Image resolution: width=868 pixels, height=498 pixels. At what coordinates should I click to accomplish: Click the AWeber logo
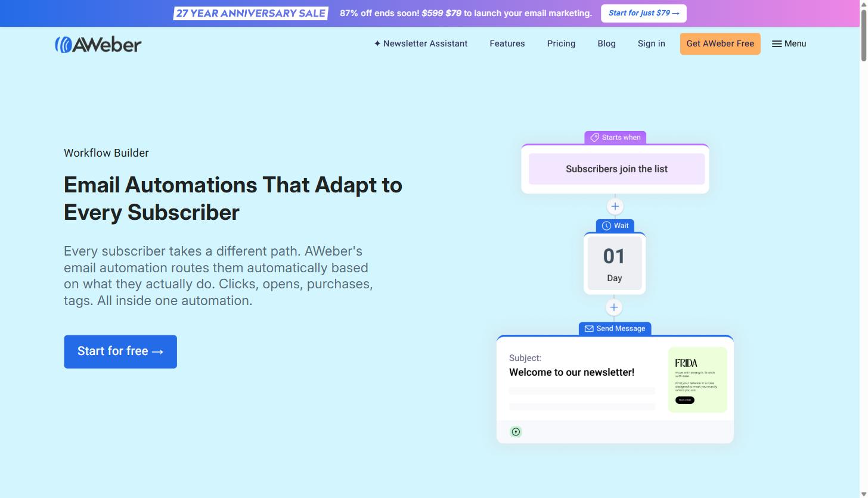coord(98,45)
